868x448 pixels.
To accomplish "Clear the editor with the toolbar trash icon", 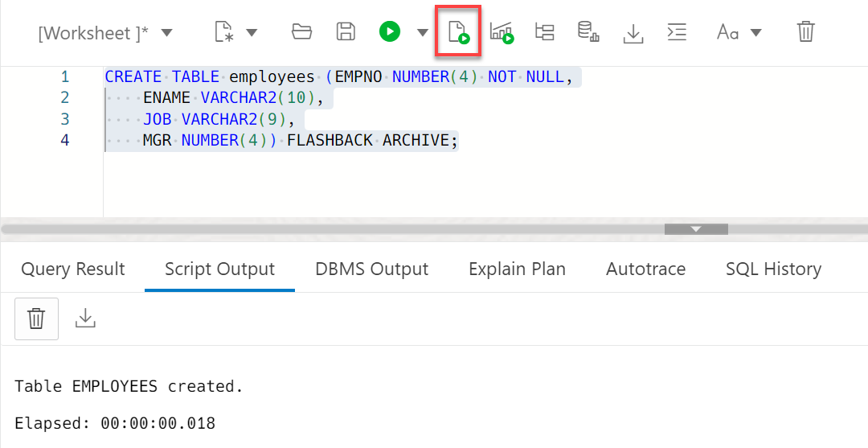I will (805, 32).
